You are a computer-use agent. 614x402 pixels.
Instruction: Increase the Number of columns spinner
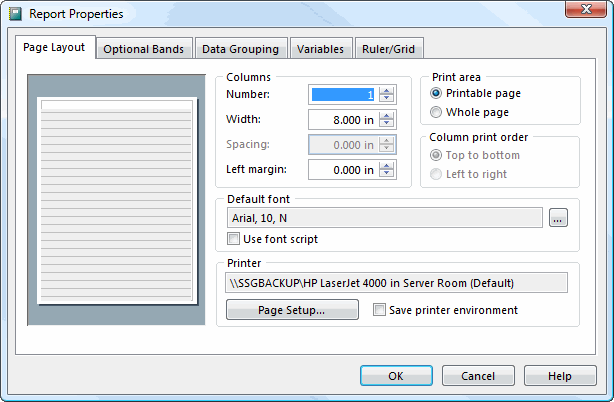(387, 90)
